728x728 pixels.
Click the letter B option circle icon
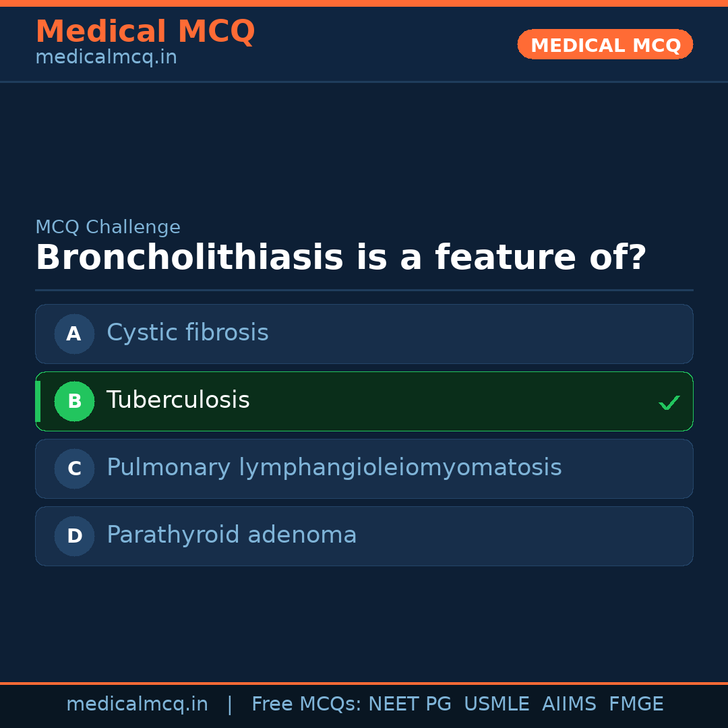tap(74, 401)
